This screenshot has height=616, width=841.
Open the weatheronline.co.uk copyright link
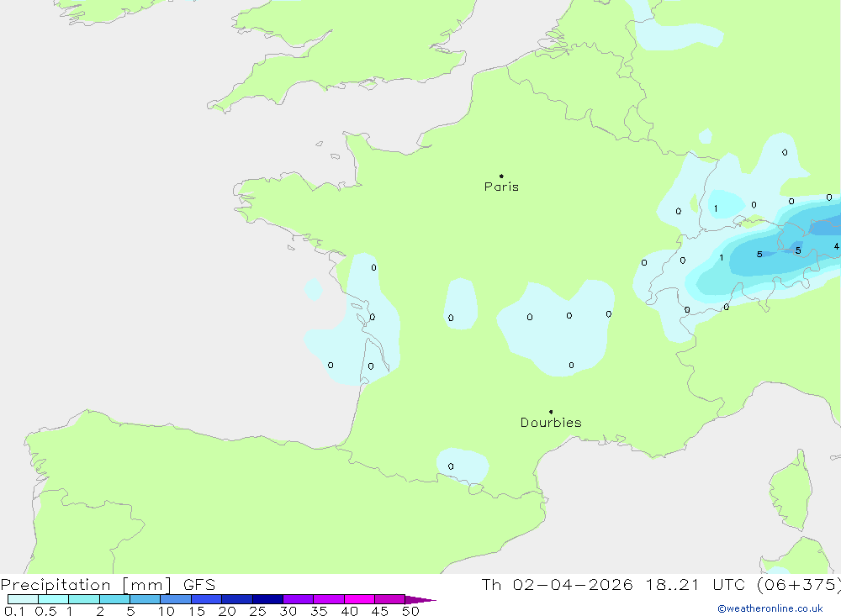(770, 608)
